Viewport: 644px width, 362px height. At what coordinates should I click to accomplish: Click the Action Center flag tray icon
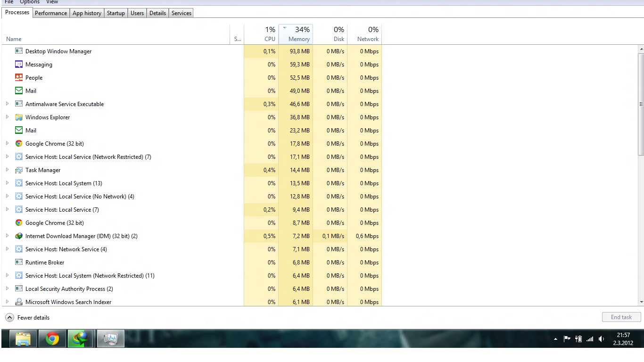click(x=567, y=338)
